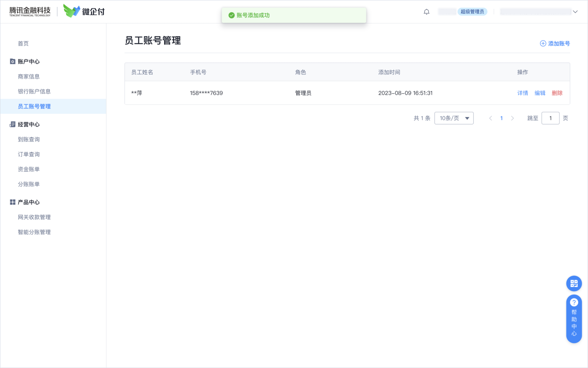
Task: Click the 账户中心 section icon
Action: pyautogui.click(x=13, y=61)
